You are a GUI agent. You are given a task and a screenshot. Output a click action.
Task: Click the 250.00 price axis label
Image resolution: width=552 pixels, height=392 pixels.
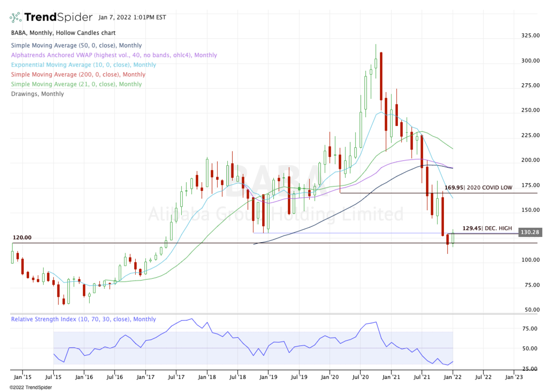(x=529, y=110)
